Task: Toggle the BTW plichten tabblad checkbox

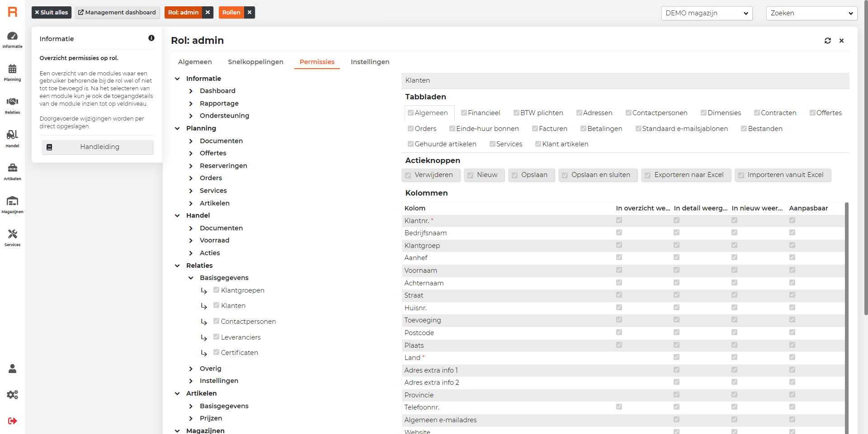Action: (x=516, y=113)
